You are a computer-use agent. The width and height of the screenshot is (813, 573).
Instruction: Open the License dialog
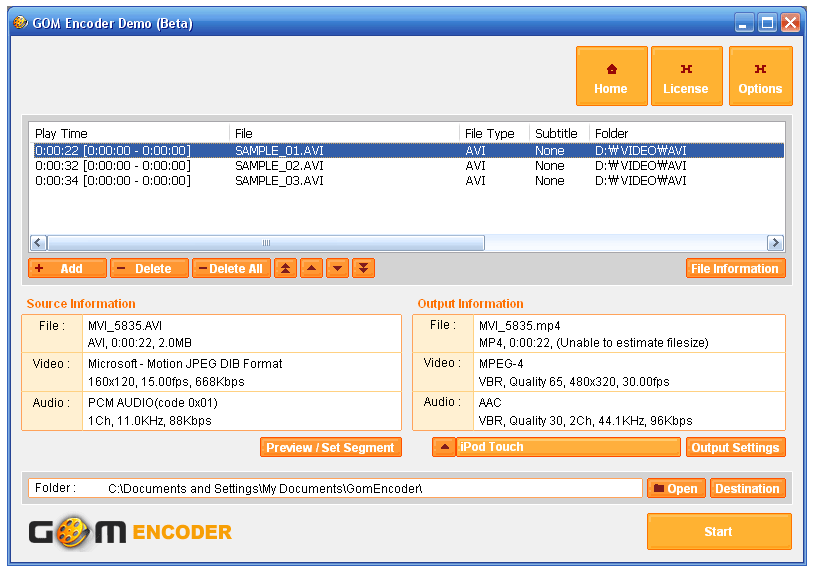686,76
